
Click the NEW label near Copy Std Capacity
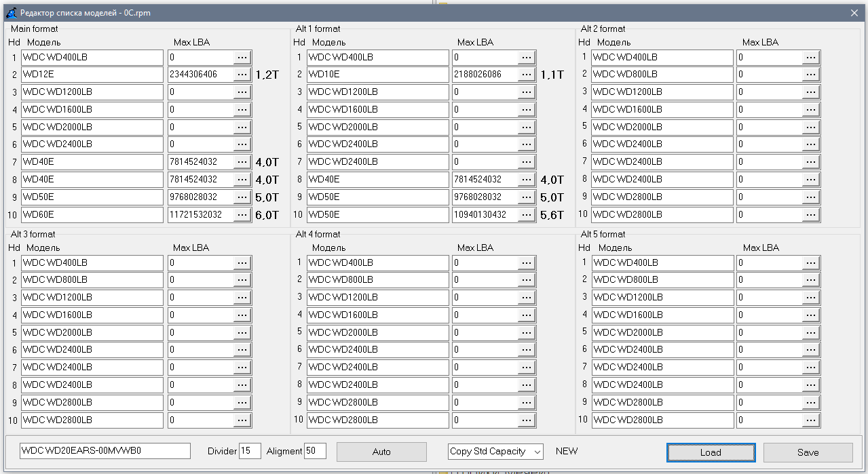point(567,451)
